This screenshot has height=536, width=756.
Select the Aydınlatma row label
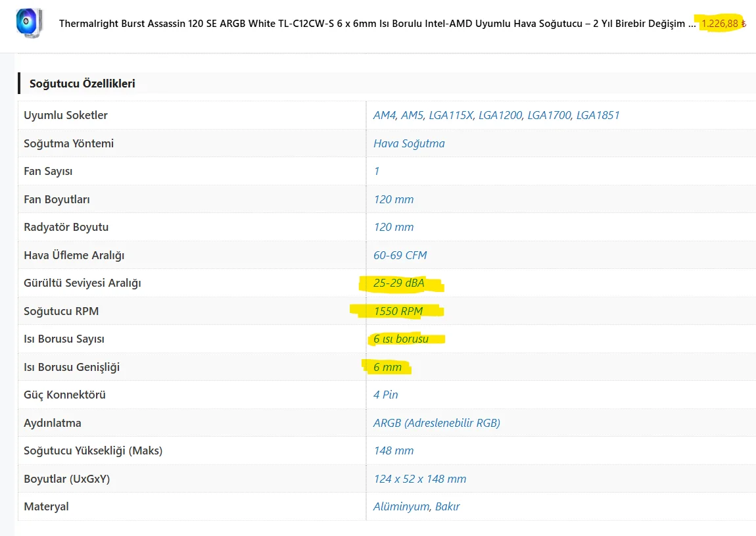(52, 423)
